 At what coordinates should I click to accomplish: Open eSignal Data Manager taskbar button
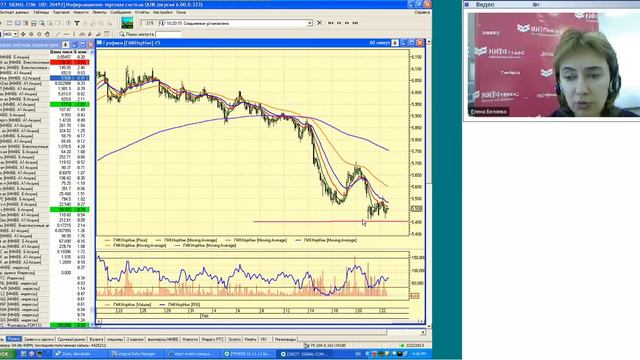[x=136, y=354]
